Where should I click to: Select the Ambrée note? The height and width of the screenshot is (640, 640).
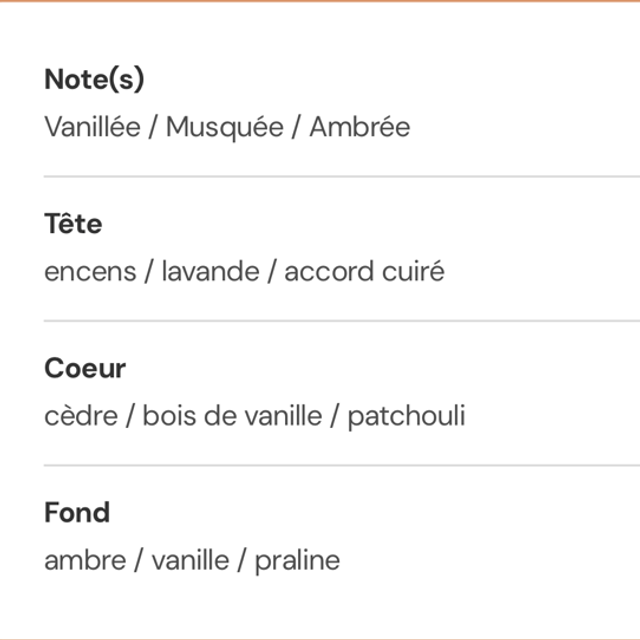coord(359,128)
